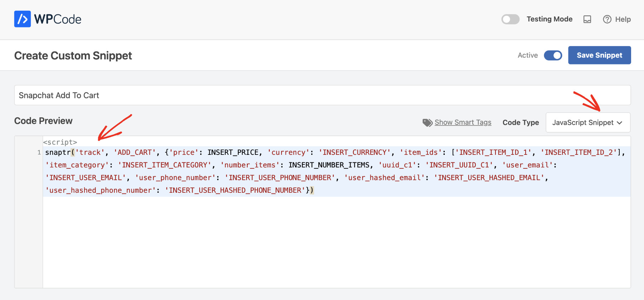Click the 'Code Type' label

coord(521,123)
